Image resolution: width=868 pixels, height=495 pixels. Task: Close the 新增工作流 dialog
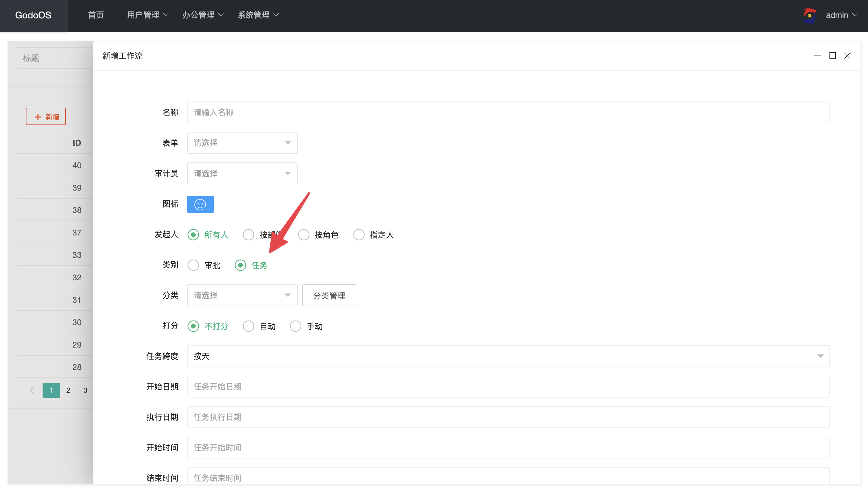[847, 55]
